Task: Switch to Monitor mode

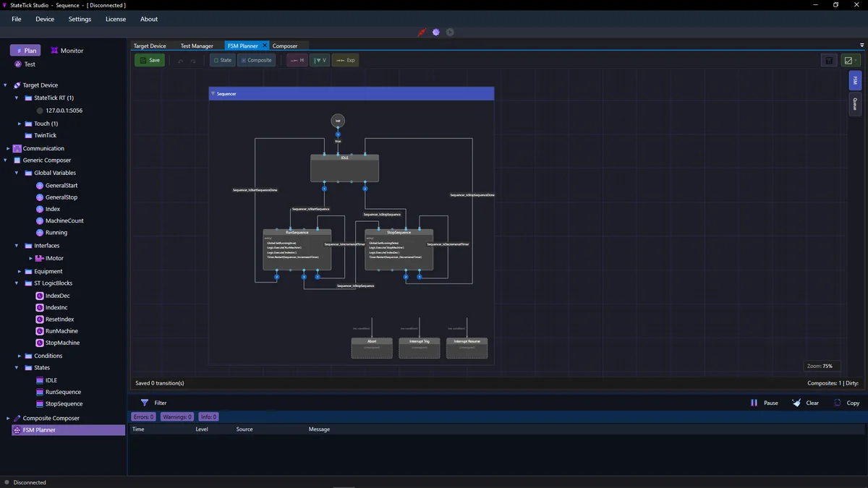Action: [x=67, y=51]
